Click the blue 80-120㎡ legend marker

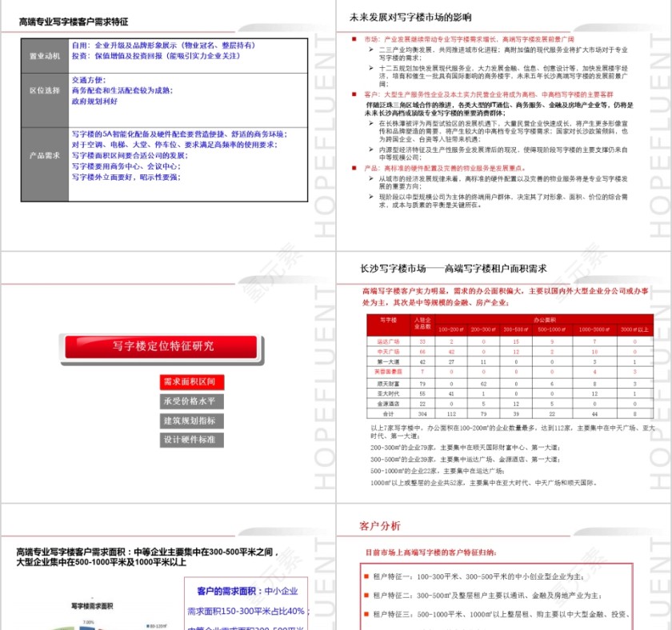tap(147, 624)
